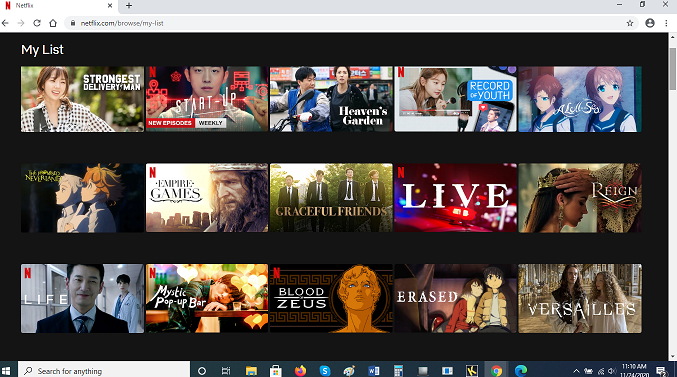Select the Record of Youth thumbnail
Screen dimensions: 677x377
click(456, 99)
